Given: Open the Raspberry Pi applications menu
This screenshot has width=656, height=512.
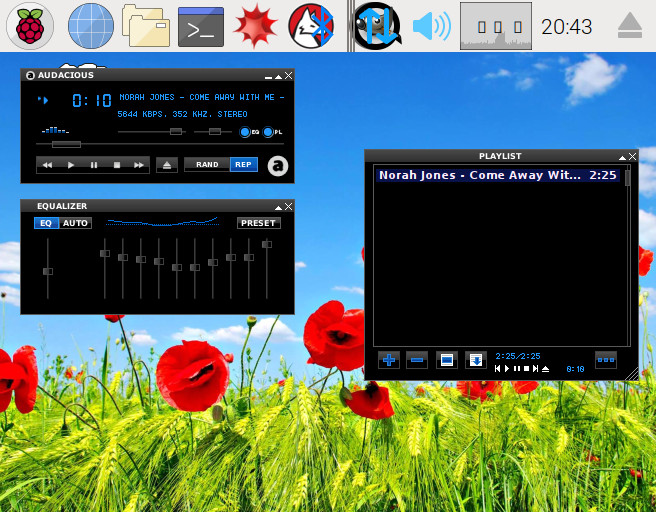Looking at the screenshot, I should [x=30, y=26].
